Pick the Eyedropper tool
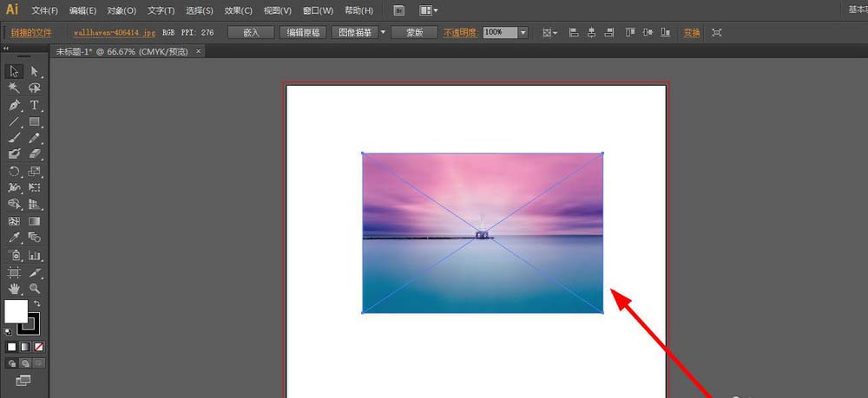 (x=14, y=237)
